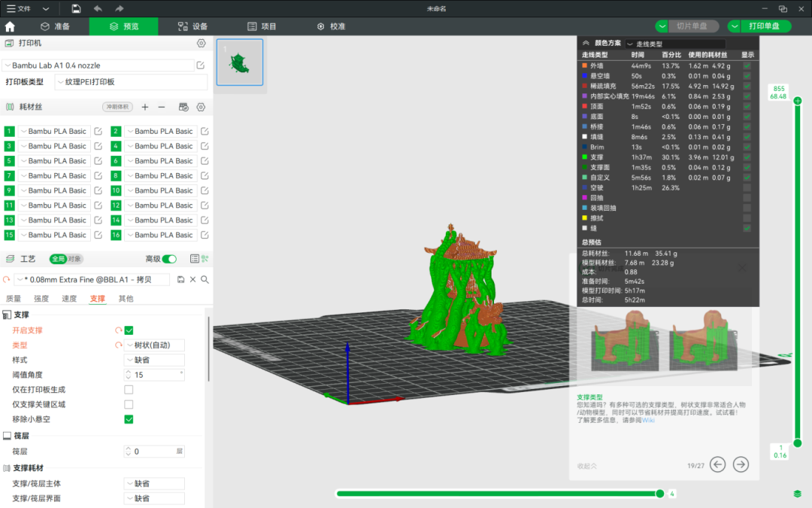Edit the Bambu Lab A1 printer preset
Viewport: 812px width, 508px height.
click(201, 65)
